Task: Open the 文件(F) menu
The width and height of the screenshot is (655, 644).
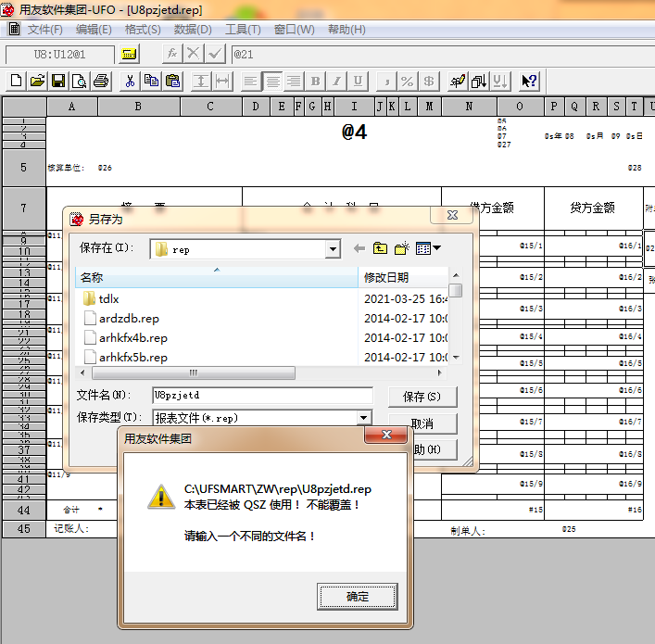Action: click(45, 30)
